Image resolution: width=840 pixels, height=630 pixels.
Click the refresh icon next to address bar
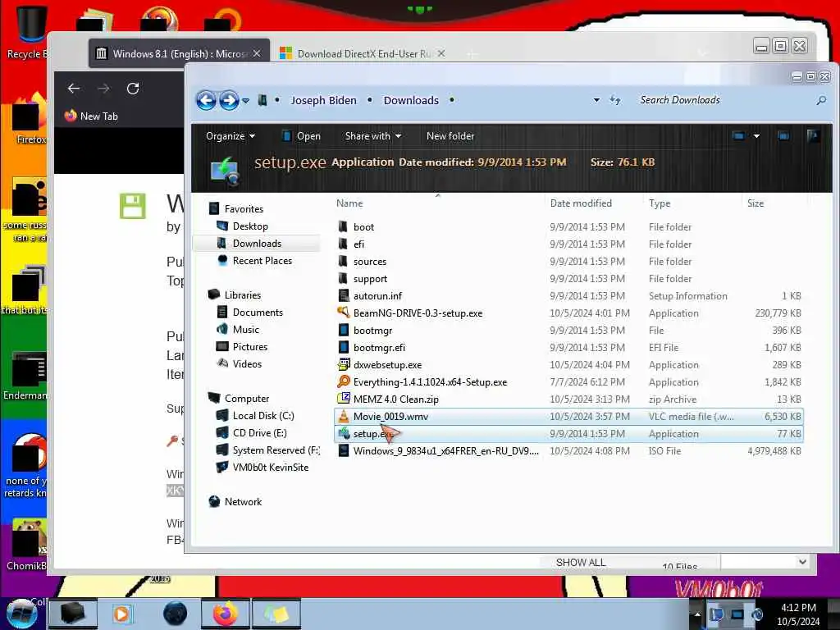(615, 100)
